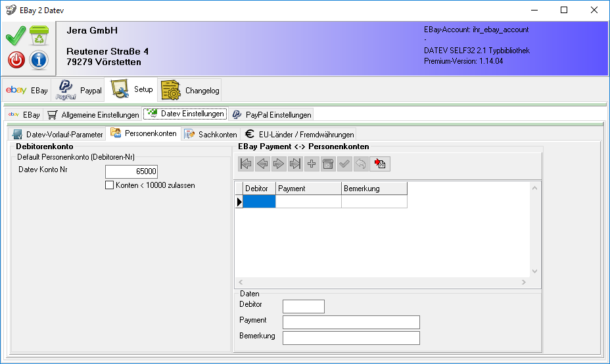The width and height of the screenshot is (610, 364).
Task: Click the green checkmark confirm icon
Action: tap(16, 36)
